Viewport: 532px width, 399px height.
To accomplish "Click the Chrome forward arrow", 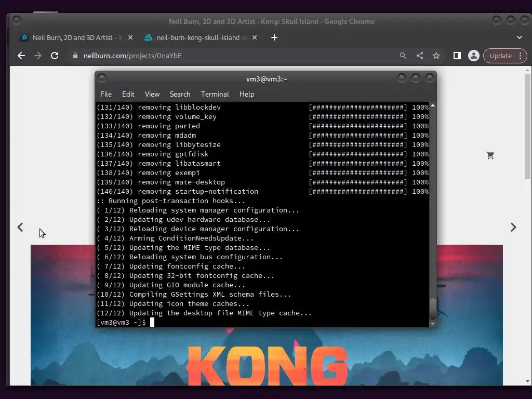I will tap(37, 56).
